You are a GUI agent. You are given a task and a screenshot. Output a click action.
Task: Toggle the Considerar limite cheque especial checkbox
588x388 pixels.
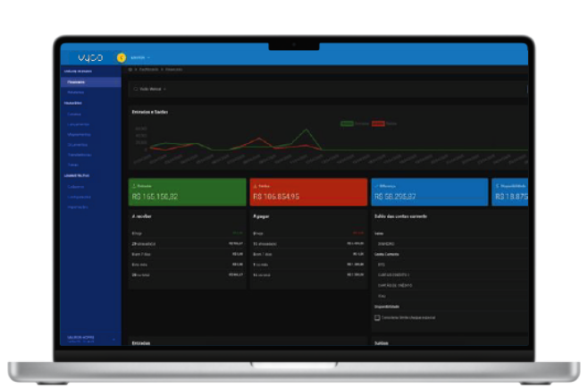click(x=376, y=316)
